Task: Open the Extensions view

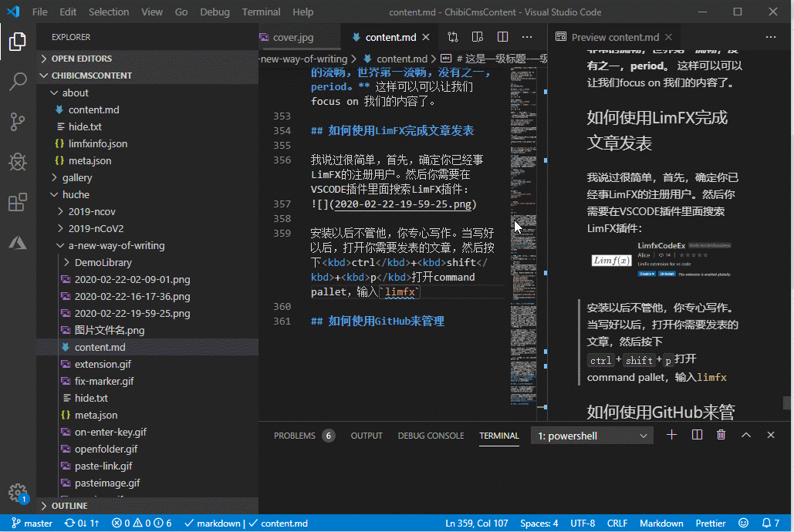Action: (x=18, y=203)
